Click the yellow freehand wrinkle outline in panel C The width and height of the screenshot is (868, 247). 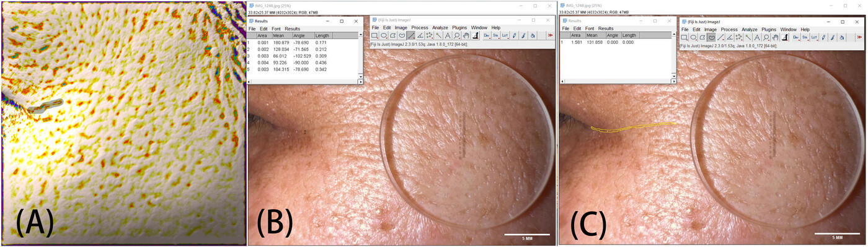point(632,128)
